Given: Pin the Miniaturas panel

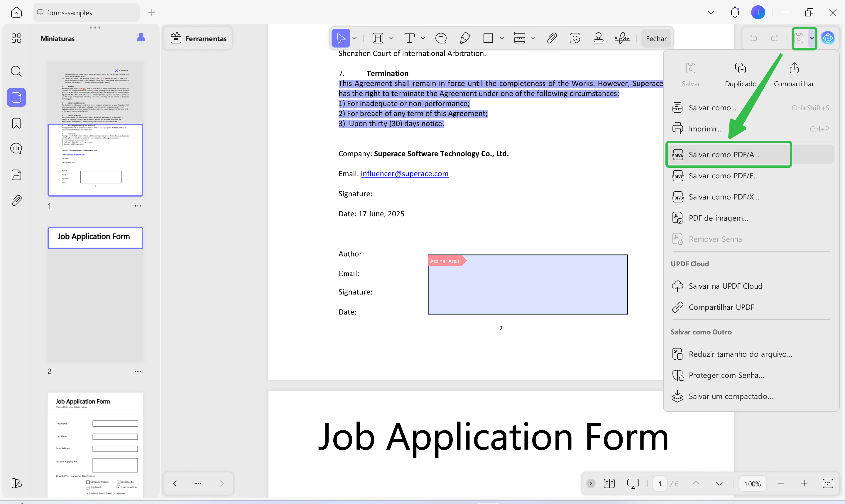Looking at the screenshot, I should tap(141, 38).
